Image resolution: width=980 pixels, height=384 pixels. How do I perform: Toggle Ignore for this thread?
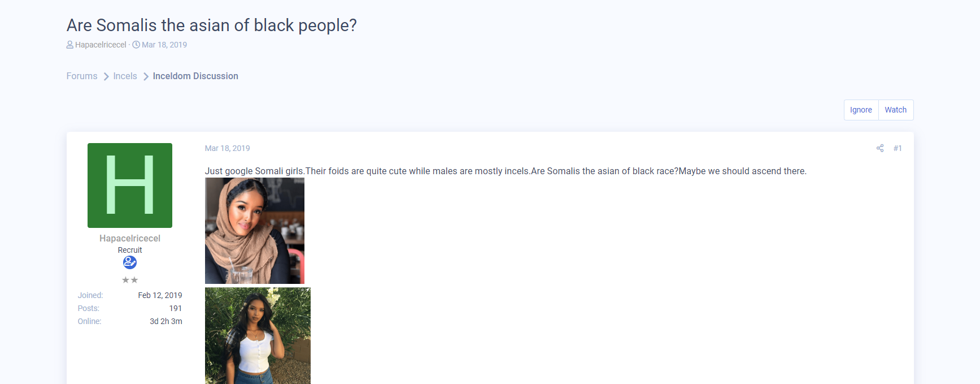click(861, 110)
